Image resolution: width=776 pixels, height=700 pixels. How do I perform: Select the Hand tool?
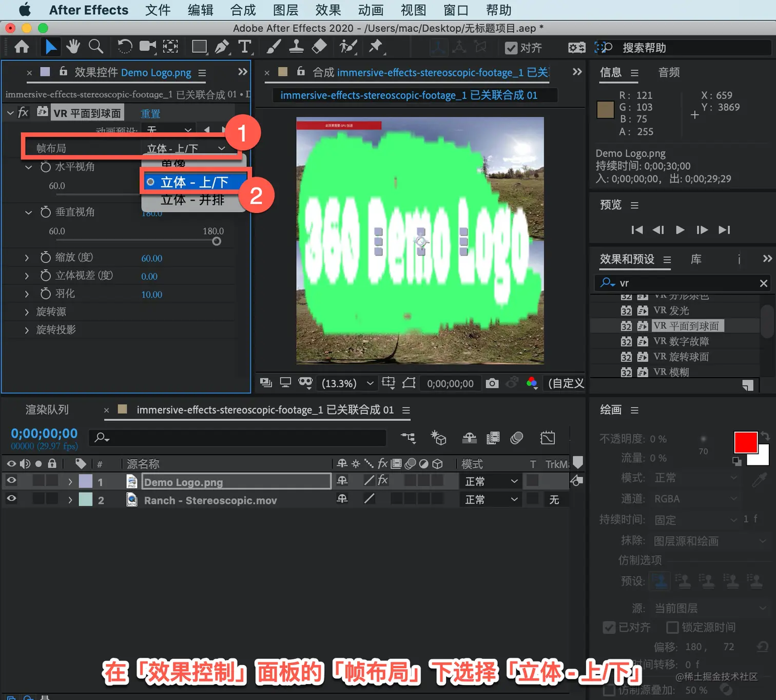(x=73, y=47)
